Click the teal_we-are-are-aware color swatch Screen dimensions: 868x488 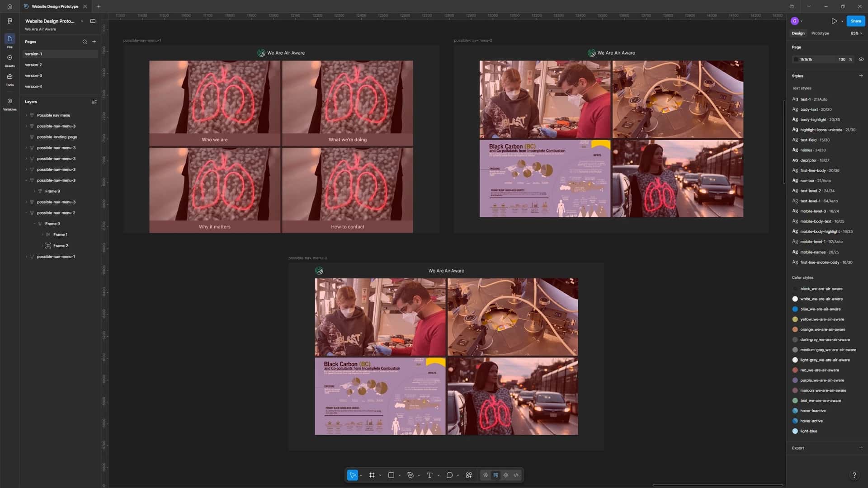point(795,400)
